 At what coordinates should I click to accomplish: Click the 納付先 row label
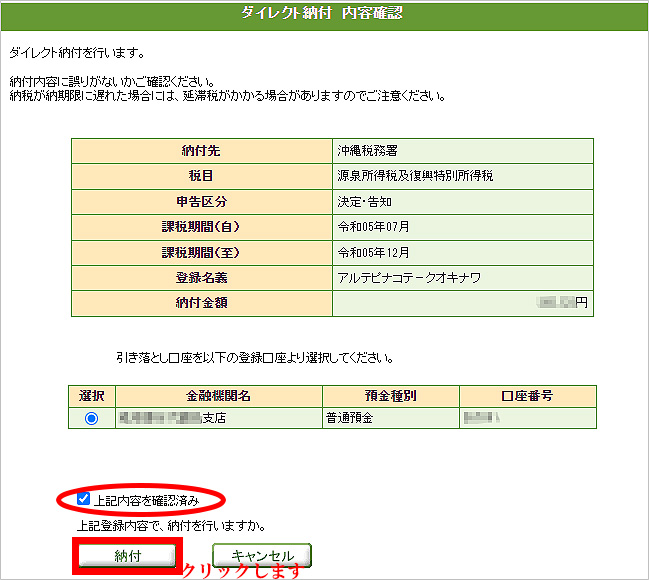(x=202, y=151)
